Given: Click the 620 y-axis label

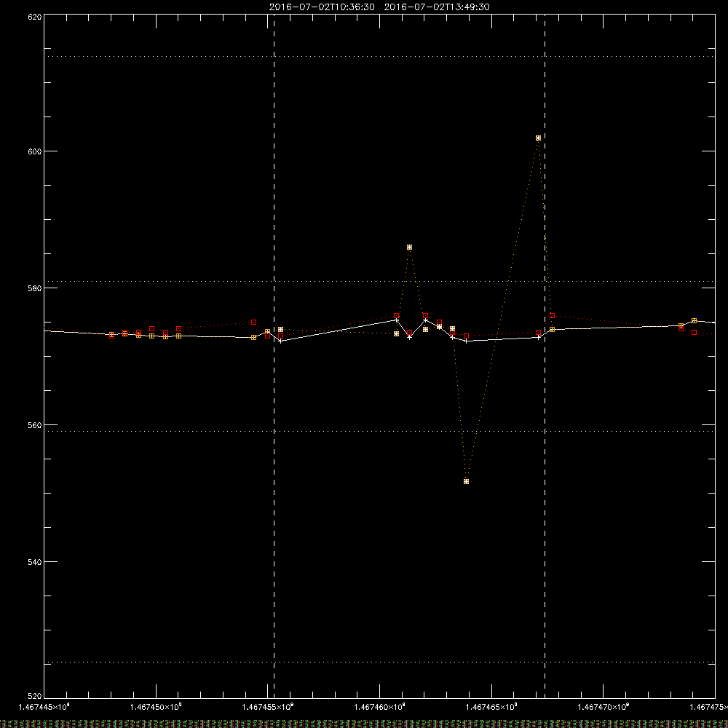Looking at the screenshot, I should point(35,17).
